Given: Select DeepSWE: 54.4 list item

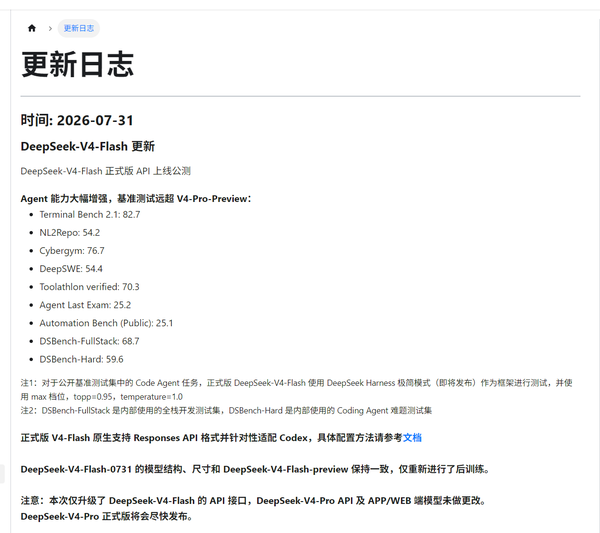Looking at the screenshot, I should 71,269.
